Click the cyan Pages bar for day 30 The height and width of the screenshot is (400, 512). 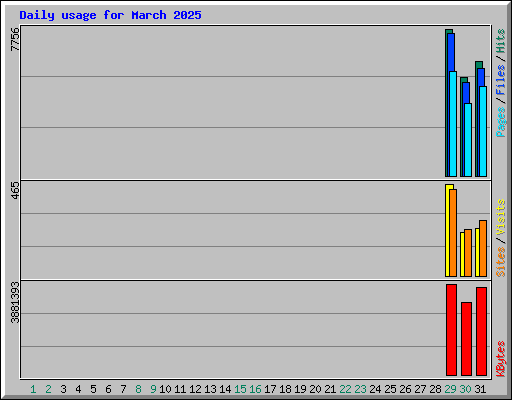468,140
